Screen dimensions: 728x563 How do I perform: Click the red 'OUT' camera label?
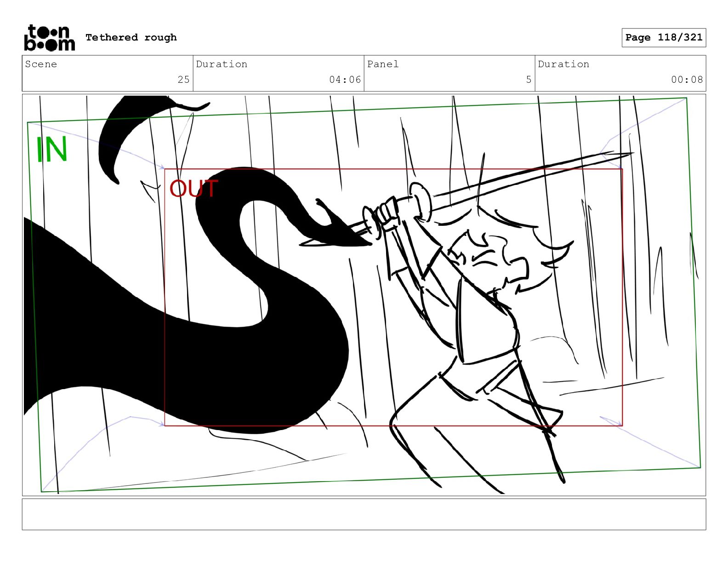click(193, 189)
